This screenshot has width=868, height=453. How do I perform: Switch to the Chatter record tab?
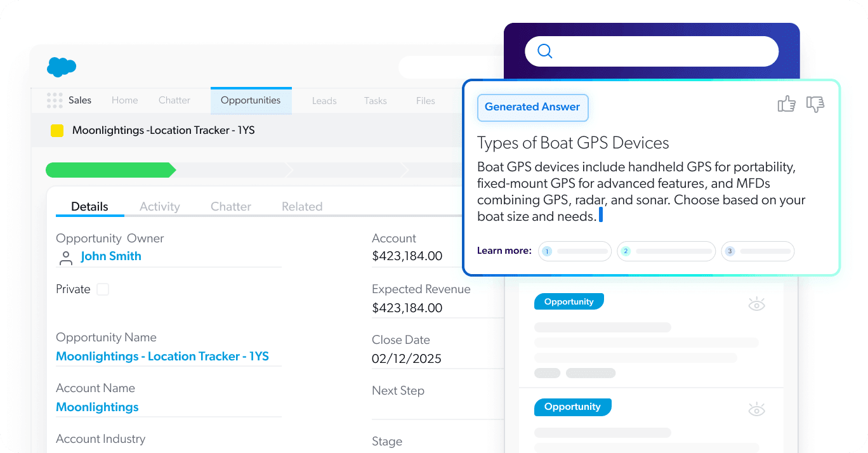[x=231, y=206]
